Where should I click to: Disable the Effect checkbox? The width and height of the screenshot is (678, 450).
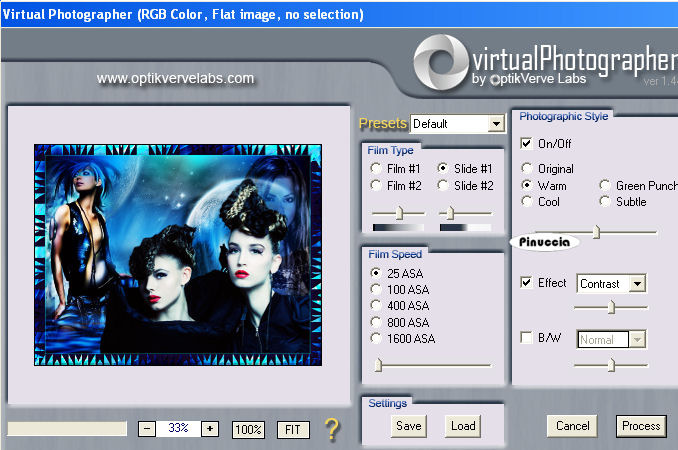coord(526,283)
